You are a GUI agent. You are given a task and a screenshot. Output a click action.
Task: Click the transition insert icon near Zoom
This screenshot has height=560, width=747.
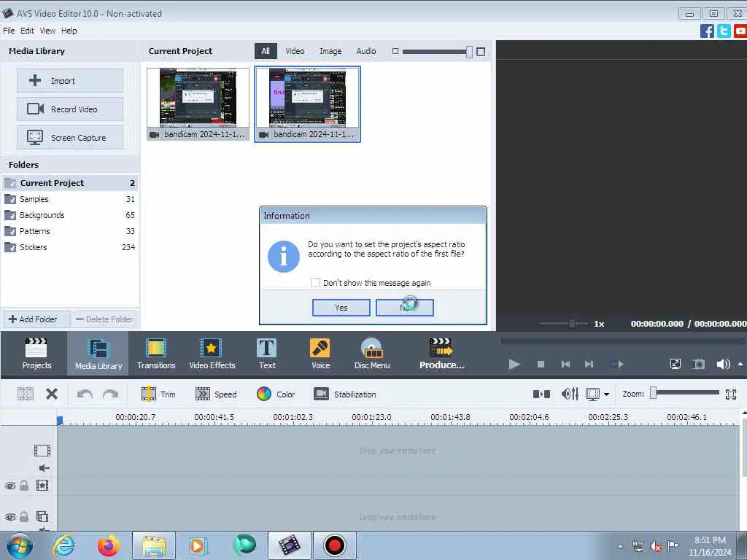(x=541, y=394)
